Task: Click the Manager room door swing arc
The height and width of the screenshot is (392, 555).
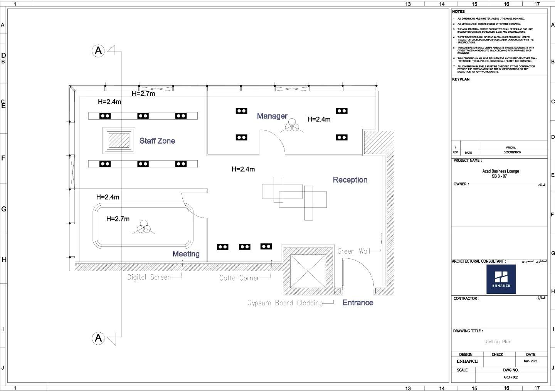Action: [x=272, y=142]
